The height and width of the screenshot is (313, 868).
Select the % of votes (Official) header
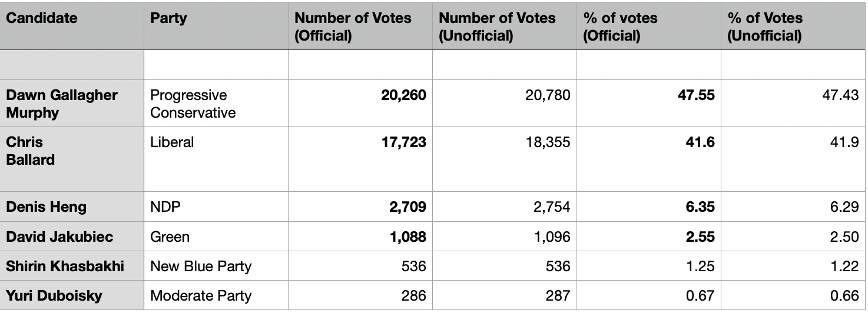[649, 26]
